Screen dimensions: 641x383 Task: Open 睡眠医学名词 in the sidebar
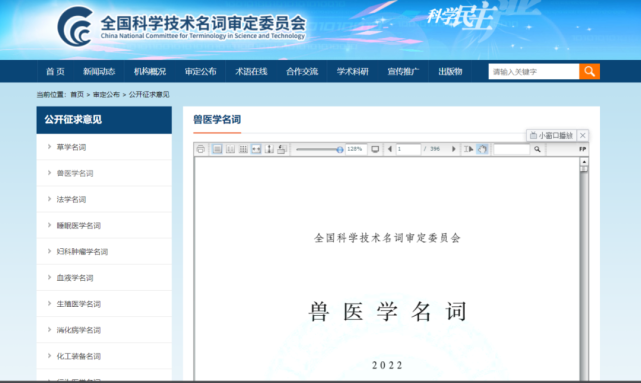[78, 226]
